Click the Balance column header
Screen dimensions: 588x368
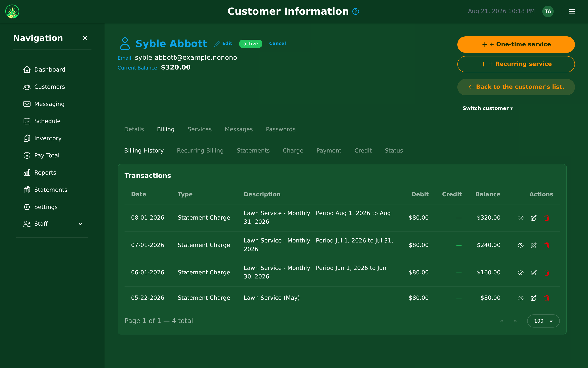[488, 194]
